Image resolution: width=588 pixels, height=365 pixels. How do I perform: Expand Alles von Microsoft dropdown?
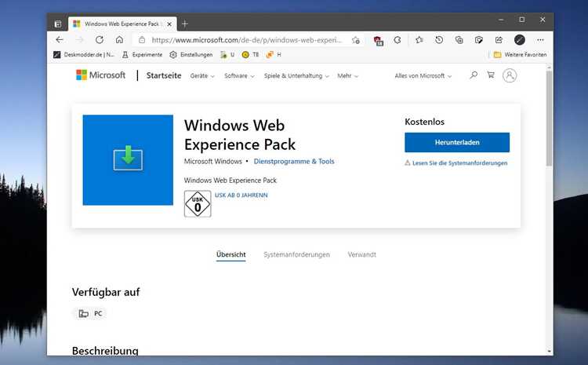[x=423, y=76]
